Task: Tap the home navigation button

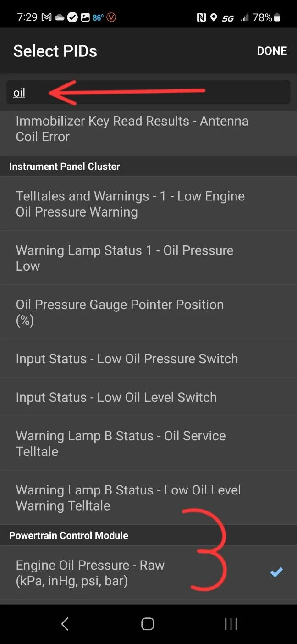Action: [x=148, y=623]
